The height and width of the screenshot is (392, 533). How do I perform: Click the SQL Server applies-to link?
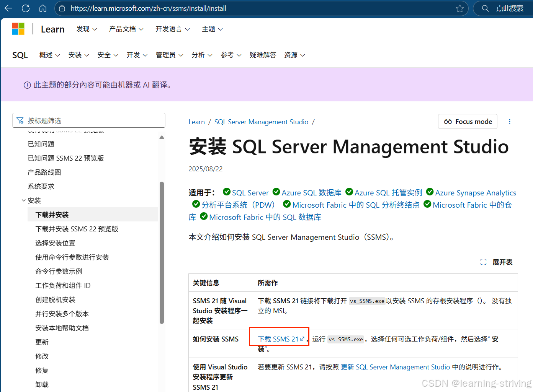(x=250, y=193)
